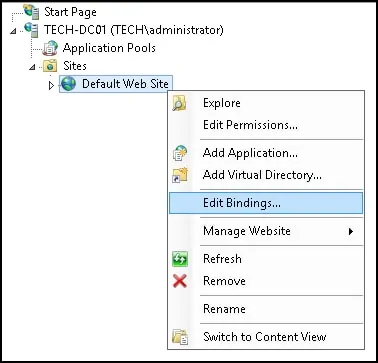Click the Add Application icon
This screenshot has width=378, height=363.
[180, 153]
